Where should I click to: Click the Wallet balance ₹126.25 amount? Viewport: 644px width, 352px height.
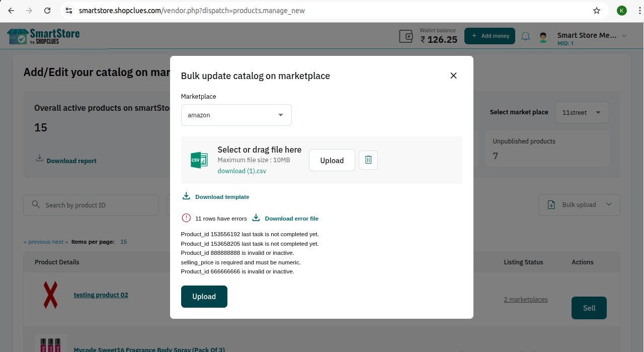pyautogui.click(x=439, y=39)
